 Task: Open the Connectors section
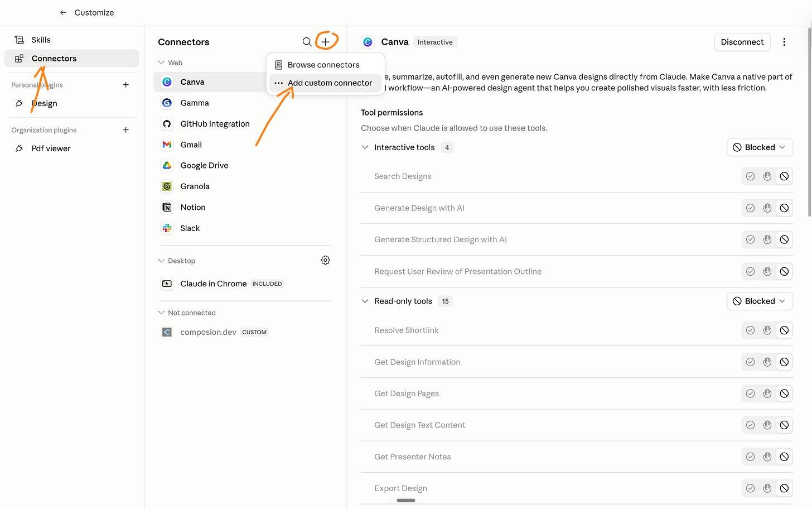tap(72, 58)
